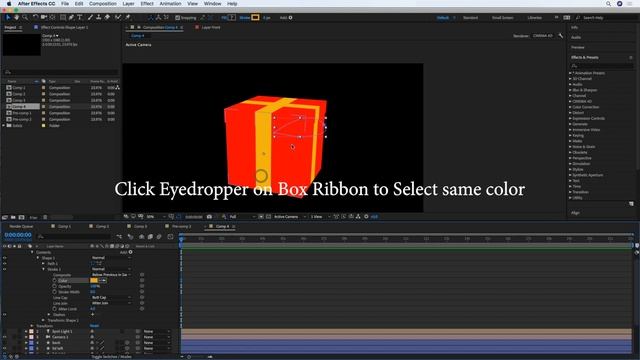Toggle the Stroke 1 Color stopwatch
640x360 pixels.
pyautogui.click(x=54, y=280)
